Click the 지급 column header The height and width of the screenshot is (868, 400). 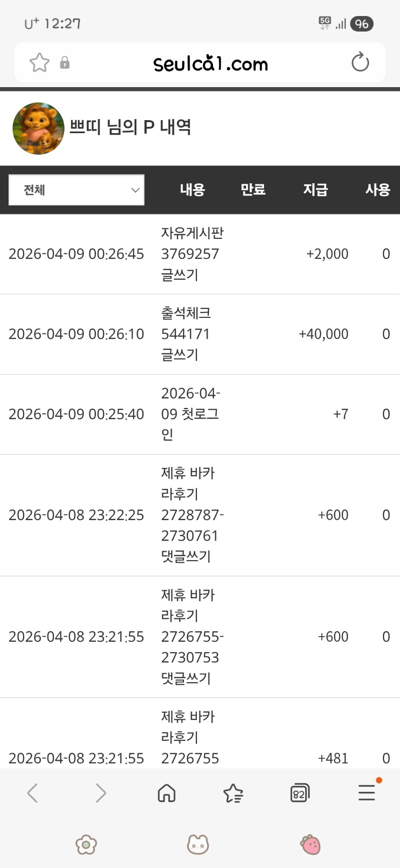[315, 190]
